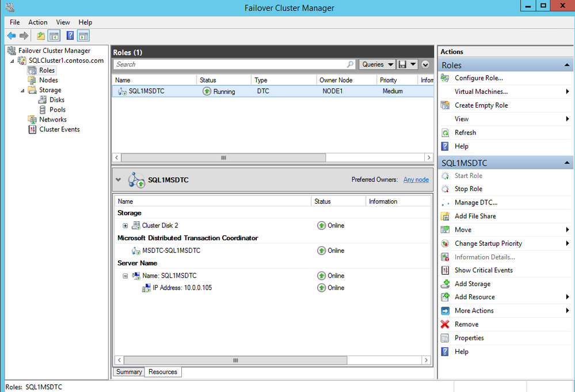Collapse the SQL1MSDTC section in Actions pane
The image size is (575, 392).
(x=567, y=163)
